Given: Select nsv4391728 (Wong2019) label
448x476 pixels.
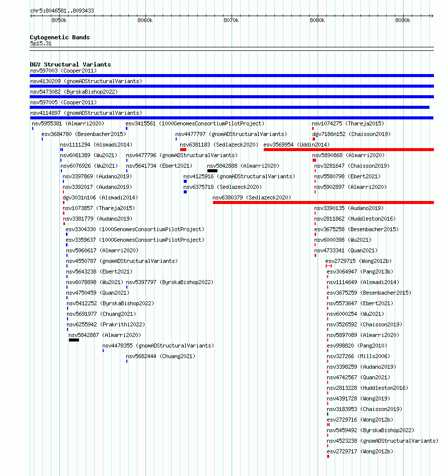Looking at the screenshot, I should click(358, 399).
